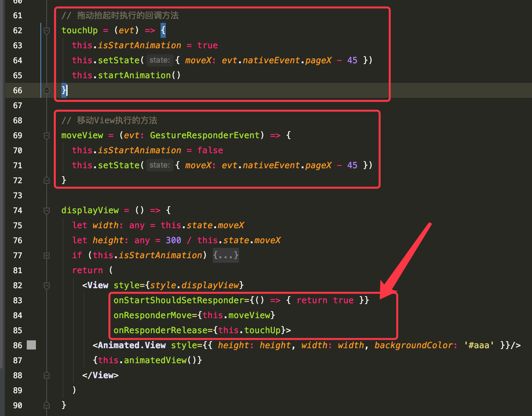Click the moveView declaration name

point(82,135)
